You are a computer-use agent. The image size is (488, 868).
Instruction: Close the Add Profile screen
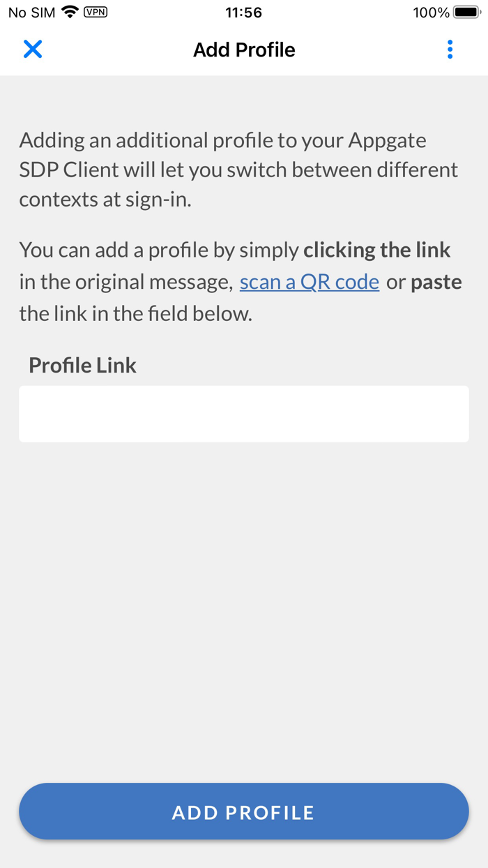click(x=32, y=49)
